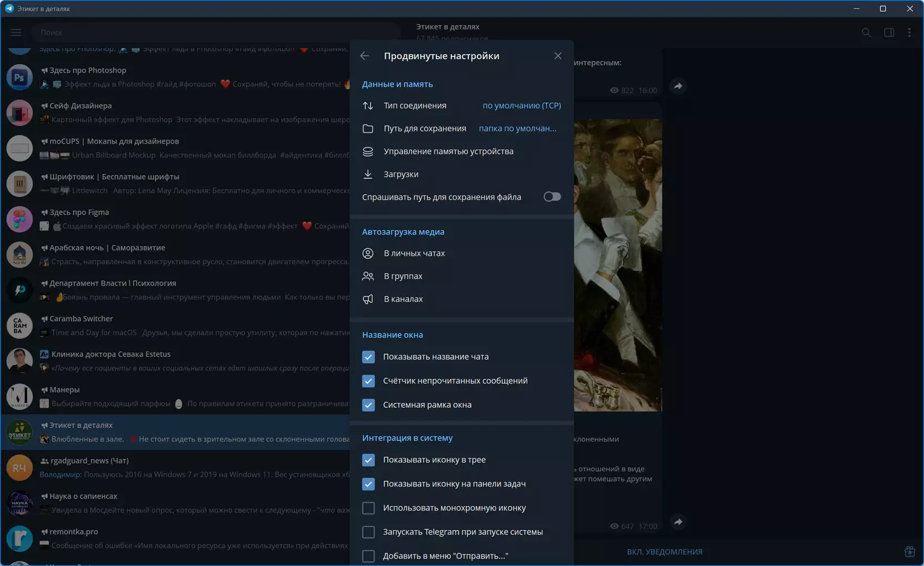Screen dimensions: 924x566
Task: Open В личных чатах autodownload settings
Action: point(462,253)
